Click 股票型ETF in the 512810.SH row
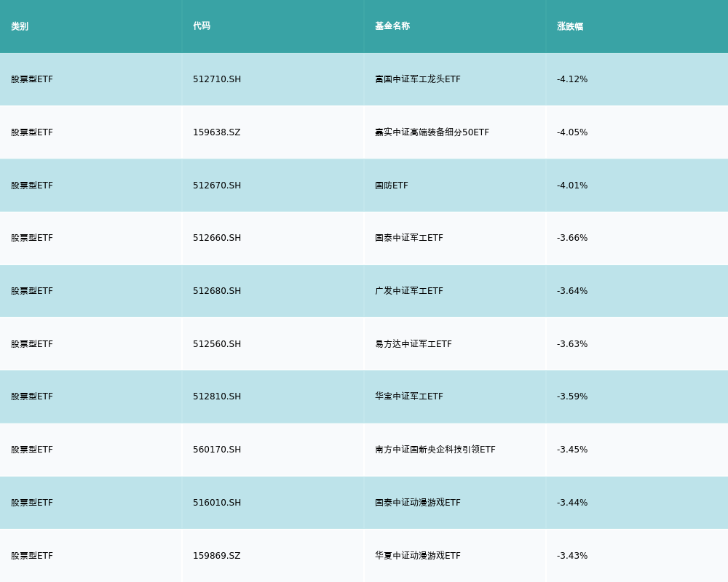 coord(32,396)
